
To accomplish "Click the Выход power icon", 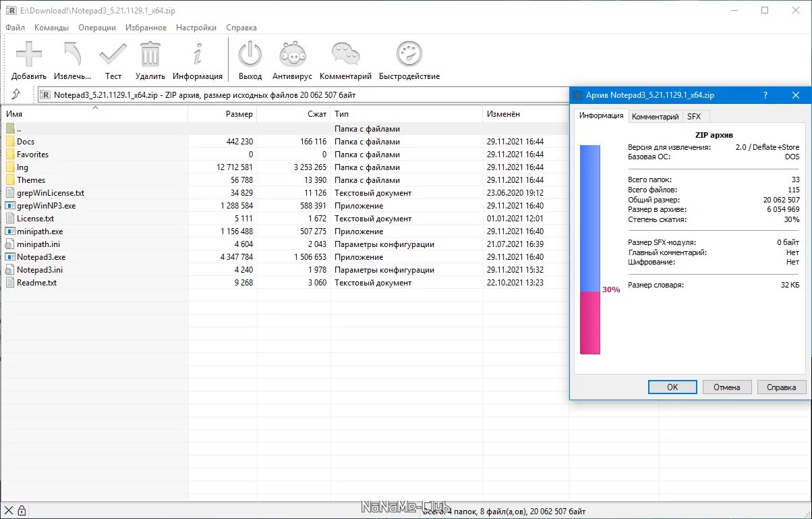I will tap(250, 54).
